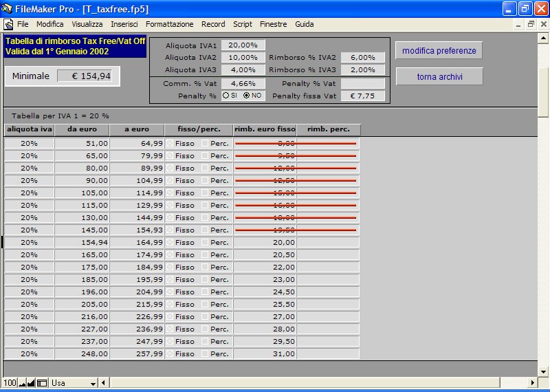Toggle the status area control icon

[x=42, y=382]
